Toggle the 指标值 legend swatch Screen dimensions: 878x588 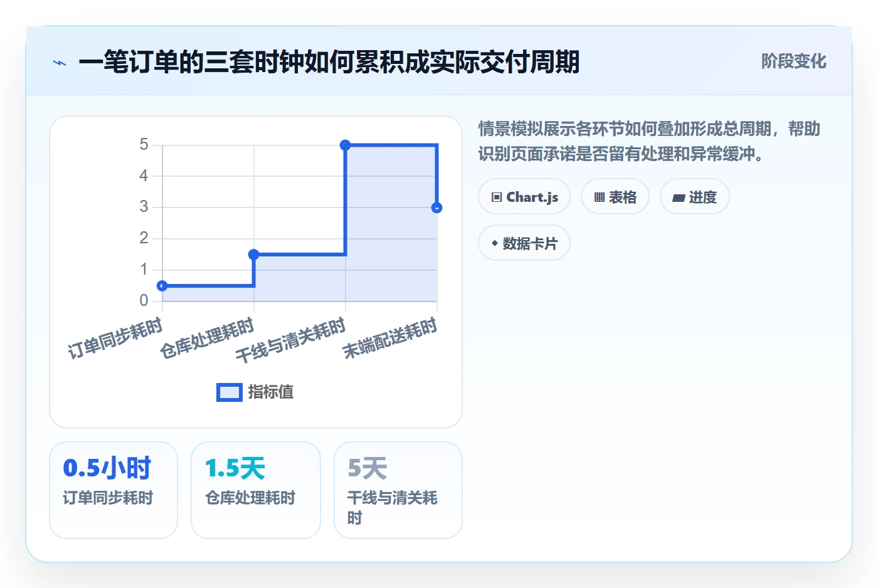point(230,392)
